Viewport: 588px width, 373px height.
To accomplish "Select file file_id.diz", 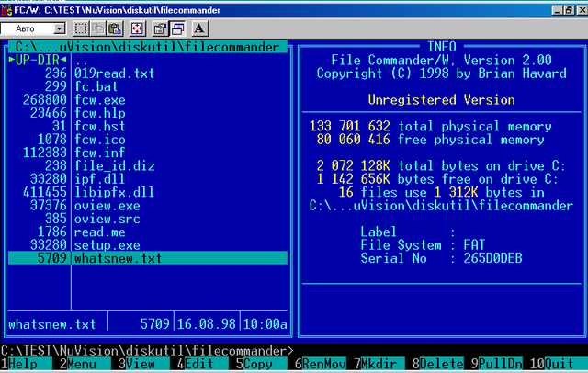I will pyautogui.click(x=114, y=166).
